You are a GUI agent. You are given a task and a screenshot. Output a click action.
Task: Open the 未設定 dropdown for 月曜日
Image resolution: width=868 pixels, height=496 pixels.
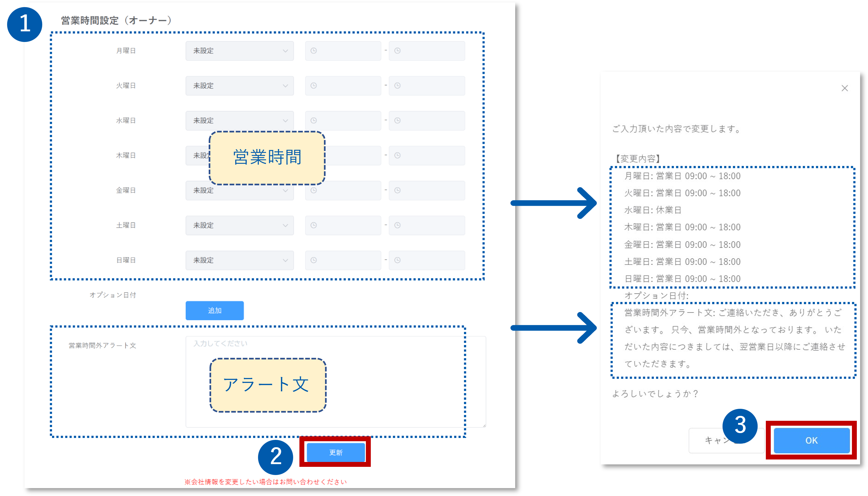[x=239, y=50]
